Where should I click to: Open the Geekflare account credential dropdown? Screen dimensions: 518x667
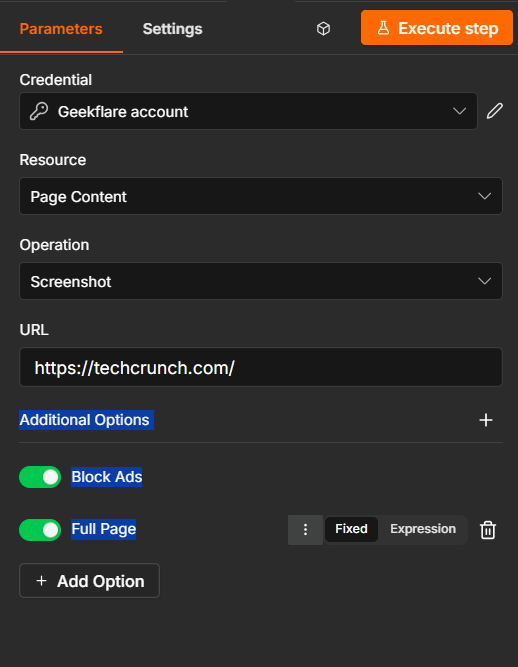point(248,111)
